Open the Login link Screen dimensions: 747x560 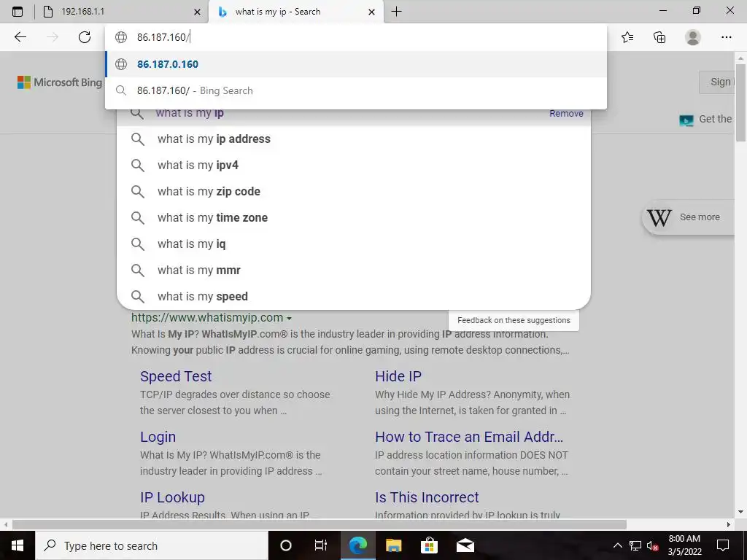click(x=158, y=437)
